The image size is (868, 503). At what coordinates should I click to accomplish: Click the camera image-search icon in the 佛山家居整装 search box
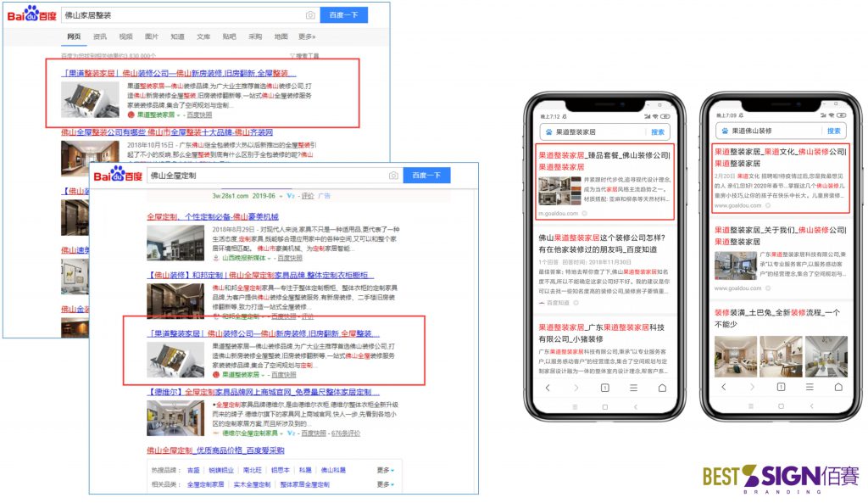click(x=310, y=15)
